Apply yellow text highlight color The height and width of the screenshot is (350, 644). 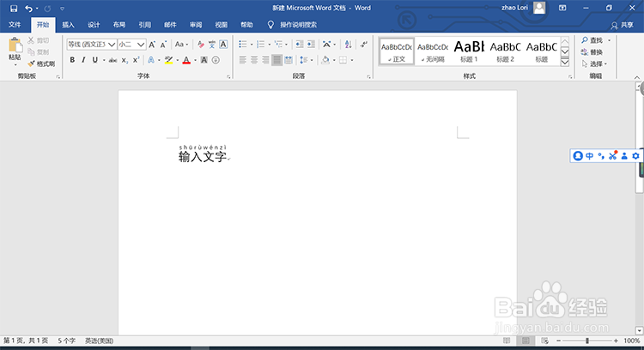[168, 60]
